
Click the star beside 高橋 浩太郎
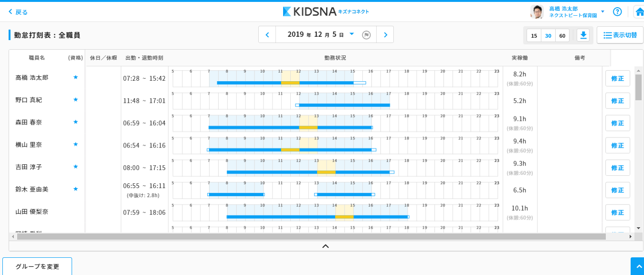tap(75, 77)
